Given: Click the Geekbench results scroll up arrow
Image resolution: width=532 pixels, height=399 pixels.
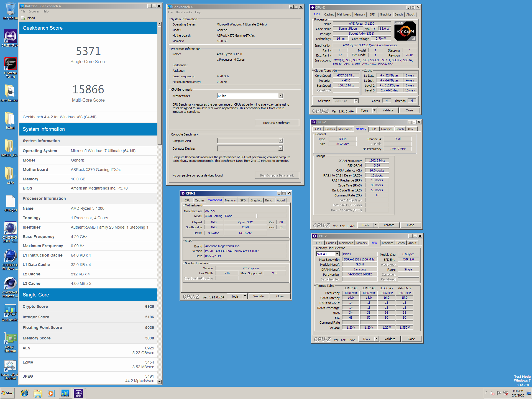Looking at the screenshot, I should click(x=159, y=24).
